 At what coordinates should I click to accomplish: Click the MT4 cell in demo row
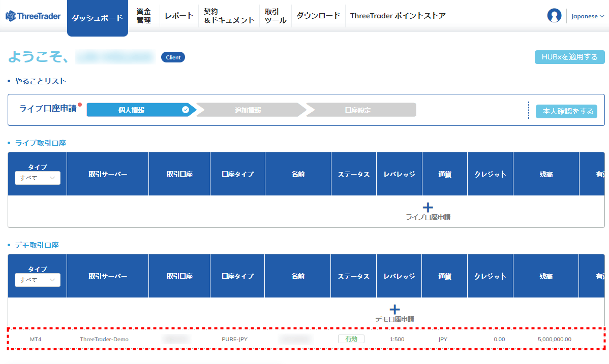pos(36,339)
